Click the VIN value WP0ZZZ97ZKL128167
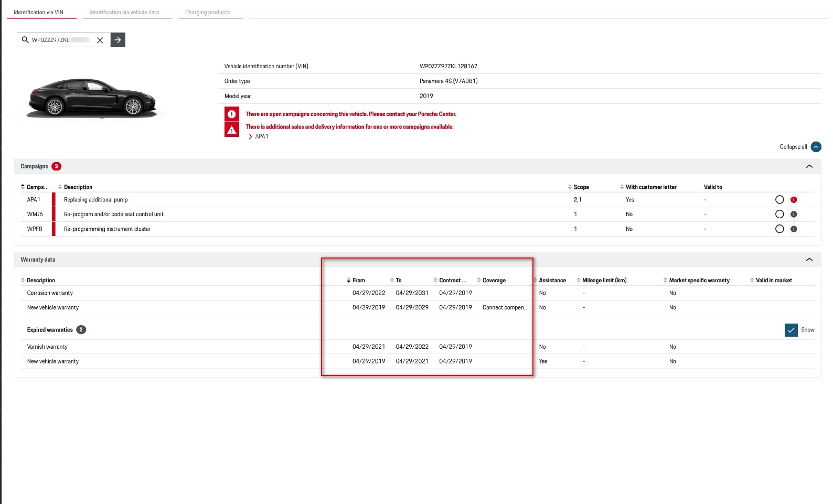Screen dimensions: 833x504 point(448,67)
